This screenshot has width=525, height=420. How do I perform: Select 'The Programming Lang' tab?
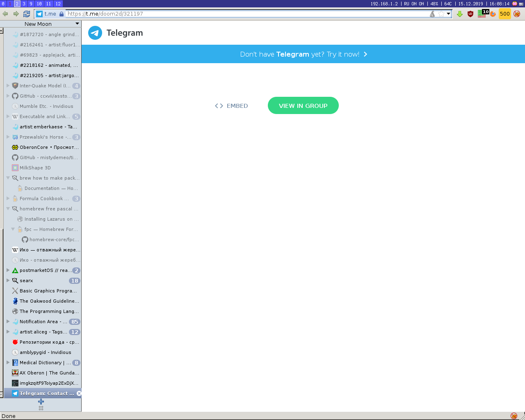click(x=43, y=311)
